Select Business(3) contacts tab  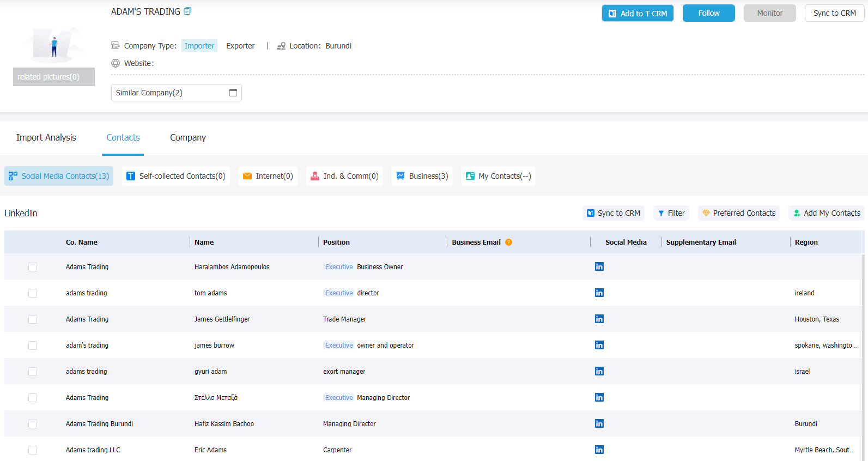click(x=422, y=176)
